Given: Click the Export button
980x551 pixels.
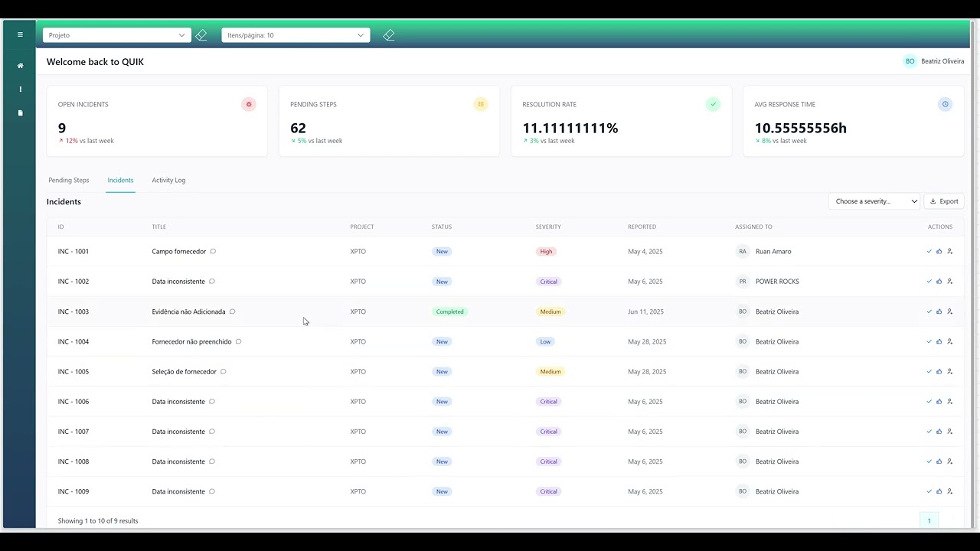Looking at the screenshot, I should point(944,201).
